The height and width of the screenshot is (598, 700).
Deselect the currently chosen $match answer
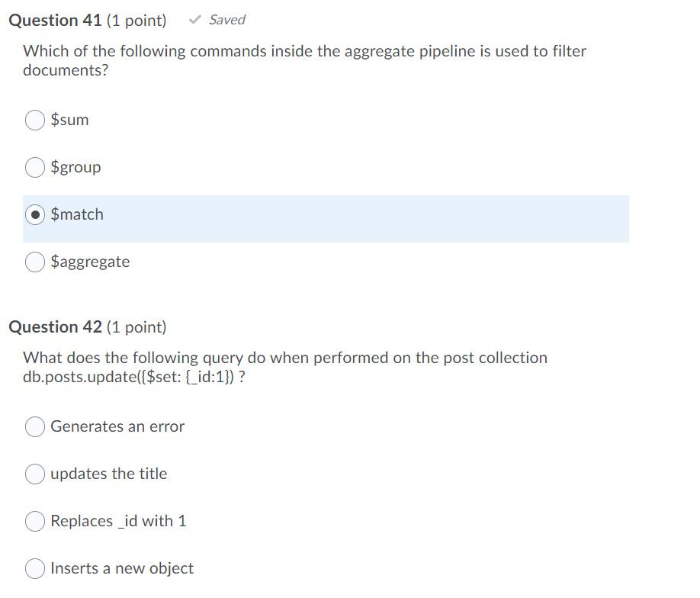(x=34, y=214)
